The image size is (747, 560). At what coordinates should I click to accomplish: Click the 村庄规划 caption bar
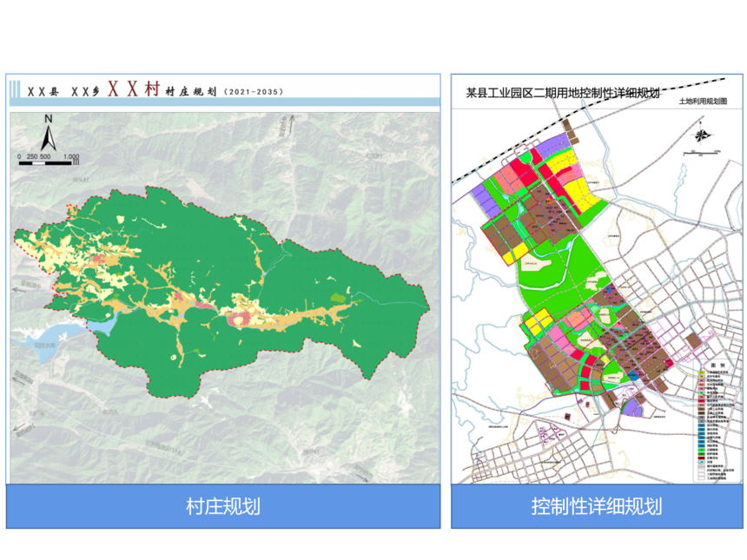pyautogui.click(x=223, y=506)
